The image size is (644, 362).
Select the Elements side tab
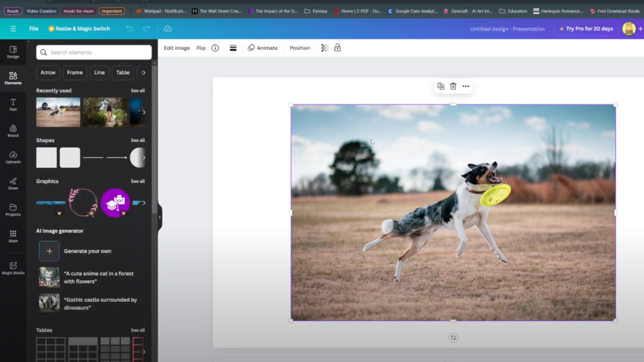point(13,78)
